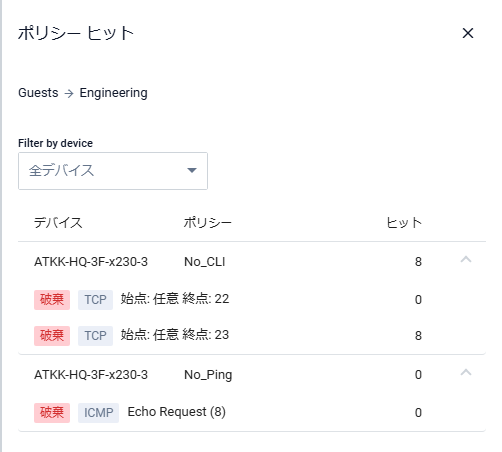Collapse the No_Ping policy row chevron
The width and height of the screenshot is (502, 452).
pyautogui.click(x=466, y=372)
